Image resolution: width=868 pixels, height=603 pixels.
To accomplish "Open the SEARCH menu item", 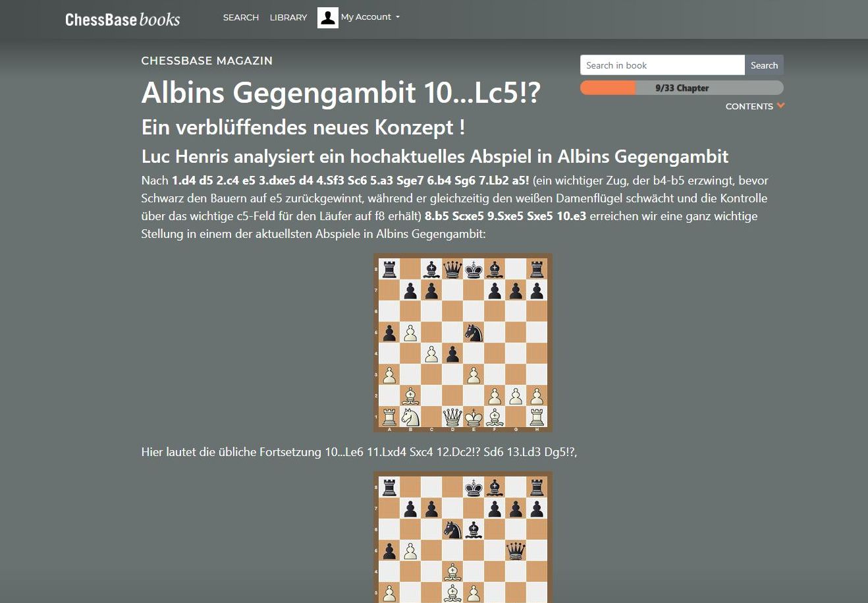I will click(241, 18).
